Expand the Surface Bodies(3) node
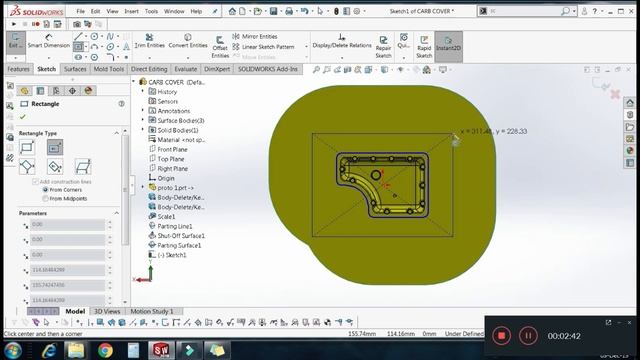This screenshot has height=360, width=640. (x=143, y=120)
